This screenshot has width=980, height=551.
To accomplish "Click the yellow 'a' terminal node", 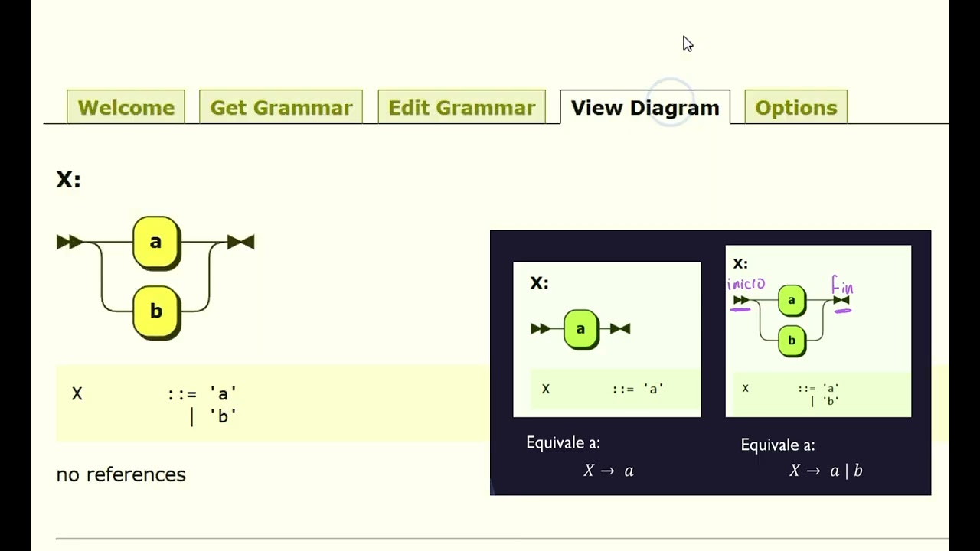I will point(156,243).
